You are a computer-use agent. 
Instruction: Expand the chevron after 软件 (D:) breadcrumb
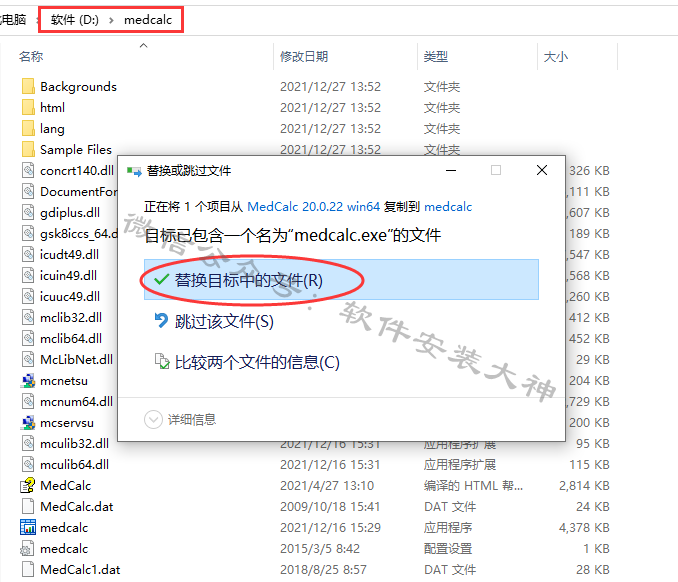coord(112,20)
